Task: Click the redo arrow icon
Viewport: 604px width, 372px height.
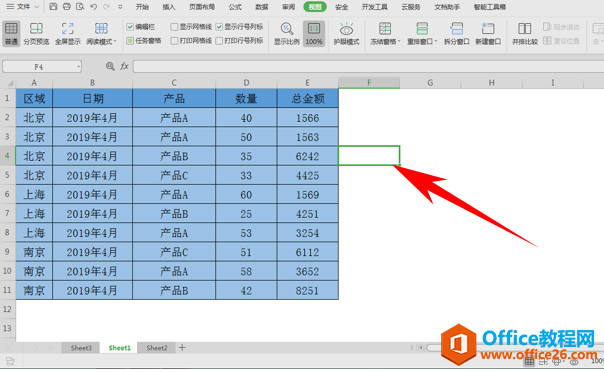Action: click(x=106, y=7)
